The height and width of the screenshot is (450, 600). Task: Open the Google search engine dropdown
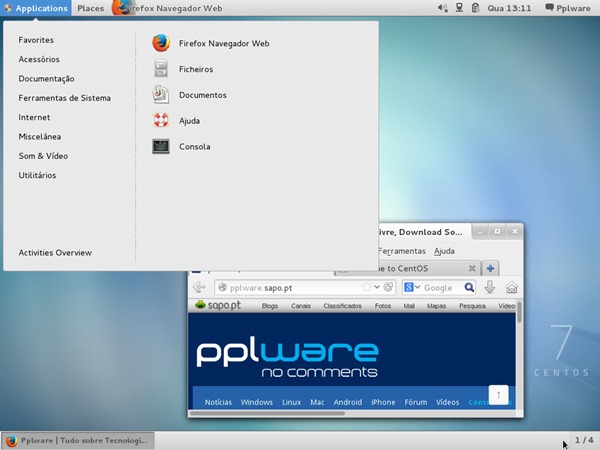click(412, 287)
